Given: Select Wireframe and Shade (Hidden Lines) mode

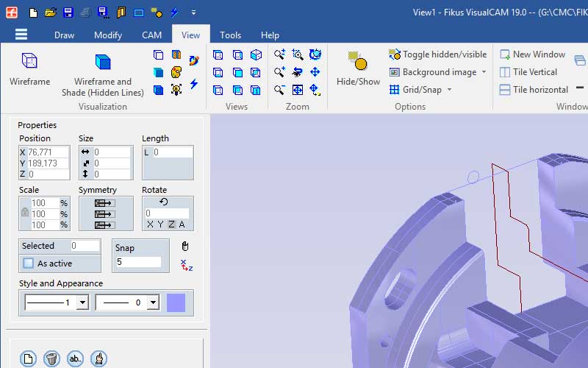Looking at the screenshot, I should point(102,74).
